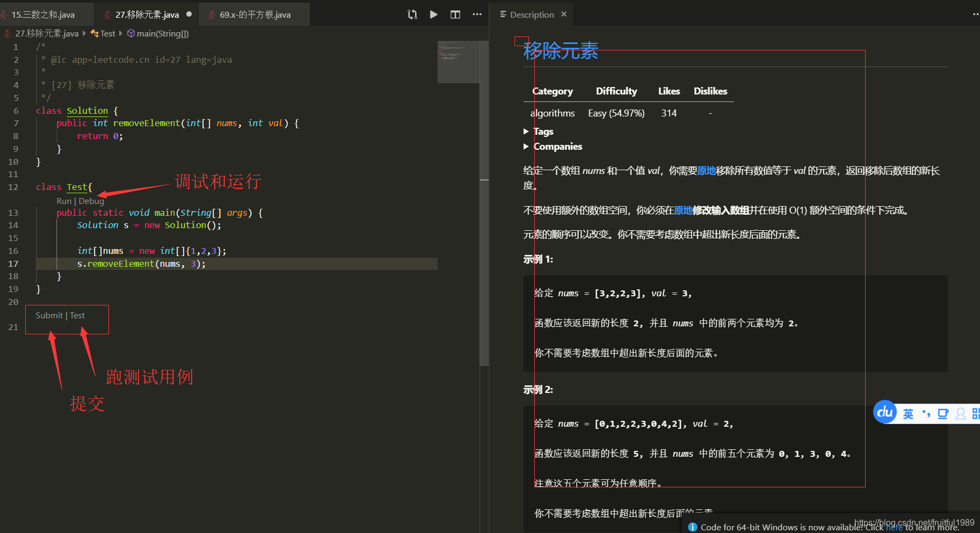Screen dimensions: 980x533
Task: Open the 移除元素 problem title link
Action: pos(561,51)
